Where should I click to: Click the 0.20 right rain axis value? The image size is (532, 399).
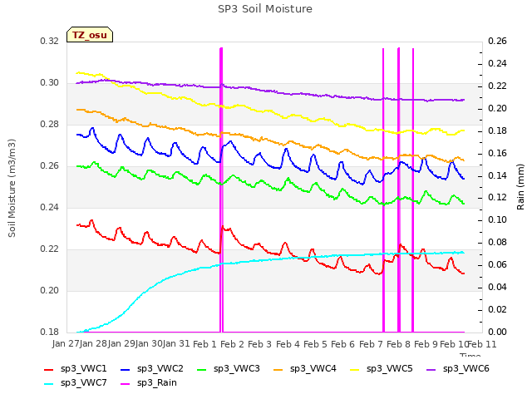497,108
